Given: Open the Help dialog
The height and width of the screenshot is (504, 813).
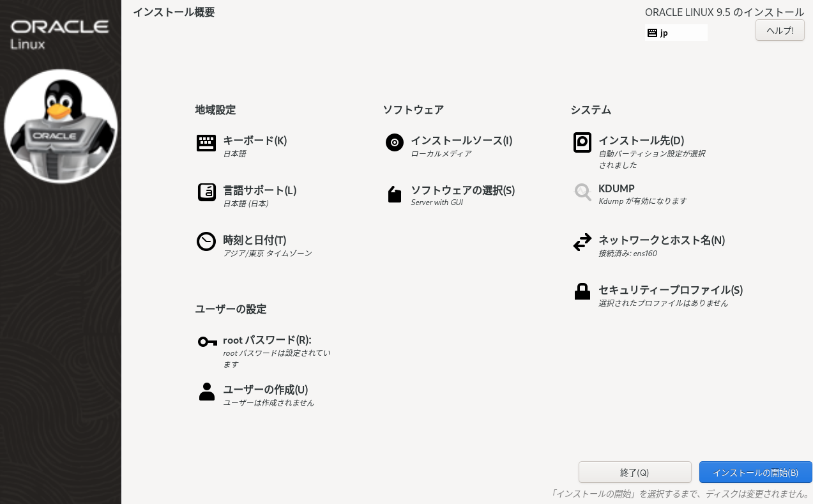Looking at the screenshot, I should (x=779, y=30).
